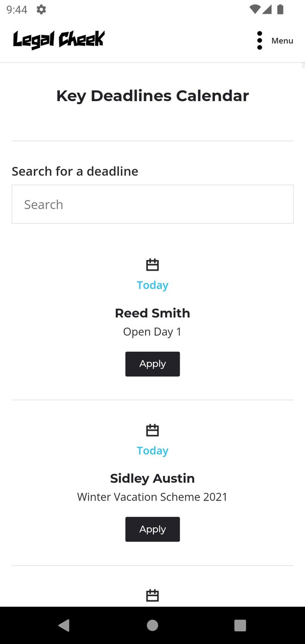Tap the settings gear in status bar
Screen dimensions: 305x644
tap(41, 10)
